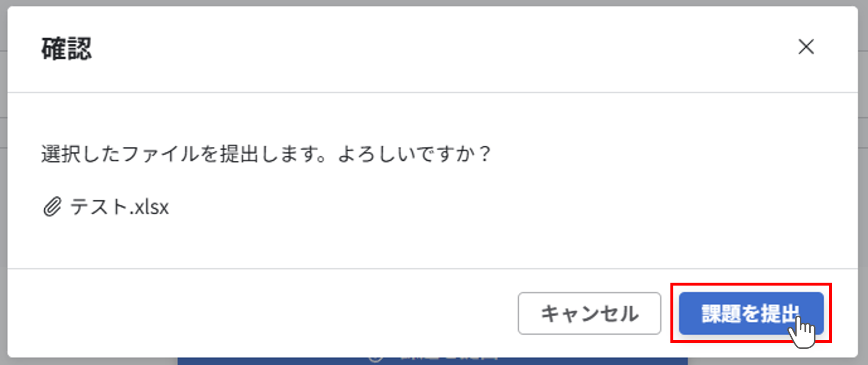Click the gap between キャンセル and 課題を提出
This screenshot has height=365, width=868.
pos(670,313)
